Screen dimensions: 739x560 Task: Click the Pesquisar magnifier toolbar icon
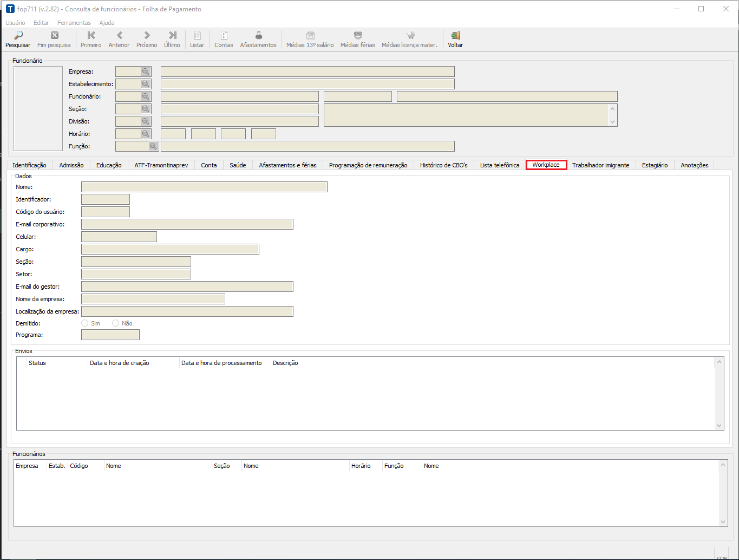coord(18,36)
